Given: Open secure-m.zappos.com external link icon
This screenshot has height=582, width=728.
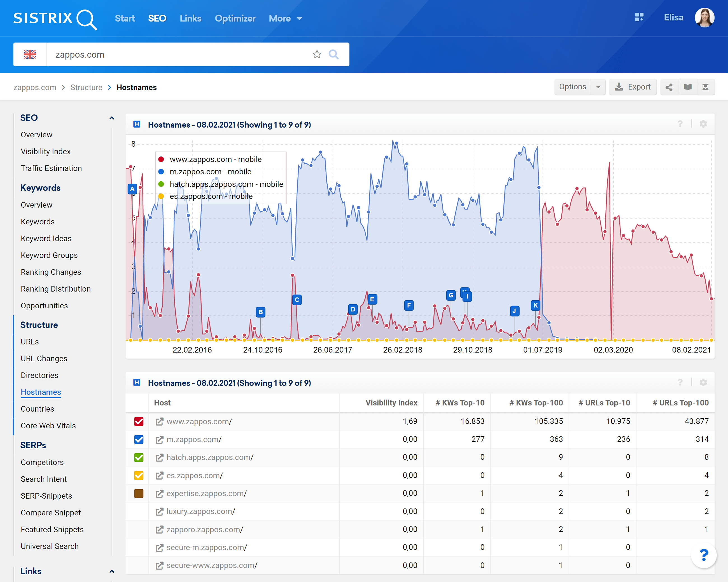Looking at the screenshot, I should pos(159,548).
